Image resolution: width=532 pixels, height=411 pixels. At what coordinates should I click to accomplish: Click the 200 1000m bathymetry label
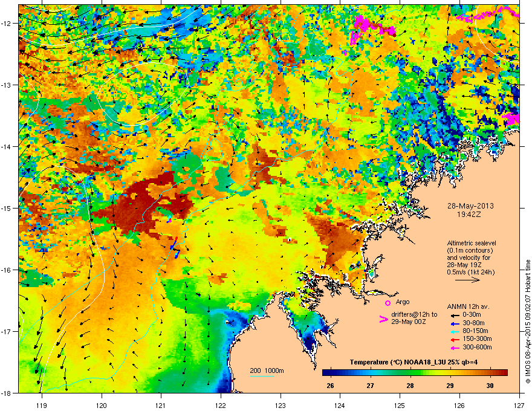267,371
